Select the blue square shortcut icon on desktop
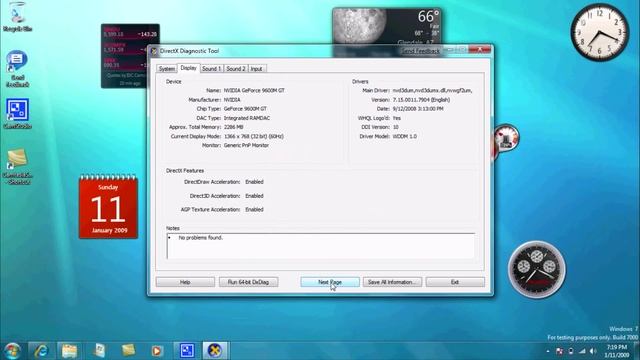The height and width of the screenshot is (360, 640). pyautogui.click(x=17, y=113)
